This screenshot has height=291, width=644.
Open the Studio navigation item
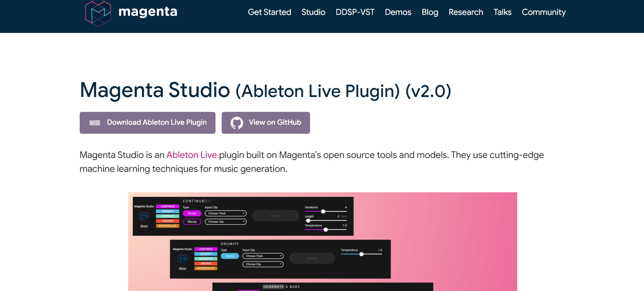pos(313,12)
